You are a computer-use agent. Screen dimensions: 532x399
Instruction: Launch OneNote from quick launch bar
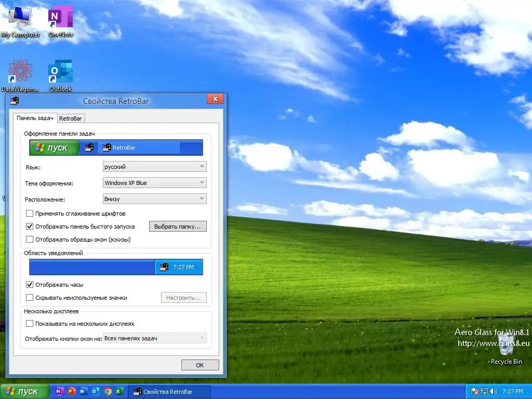[x=59, y=392]
